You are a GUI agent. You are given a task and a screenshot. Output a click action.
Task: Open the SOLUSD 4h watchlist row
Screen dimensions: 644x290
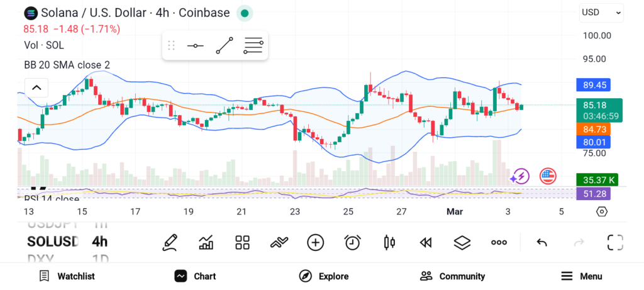[x=67, y=242]
